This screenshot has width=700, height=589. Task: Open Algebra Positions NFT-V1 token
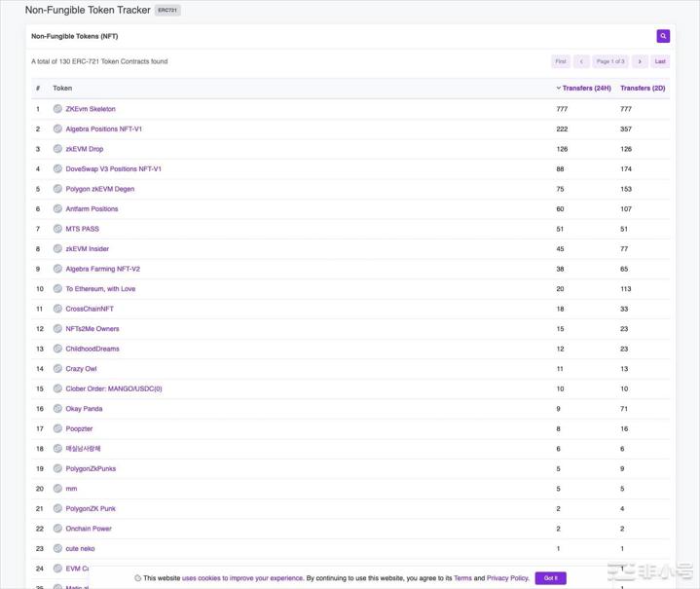pyautogui.click(x=103, y=129)
